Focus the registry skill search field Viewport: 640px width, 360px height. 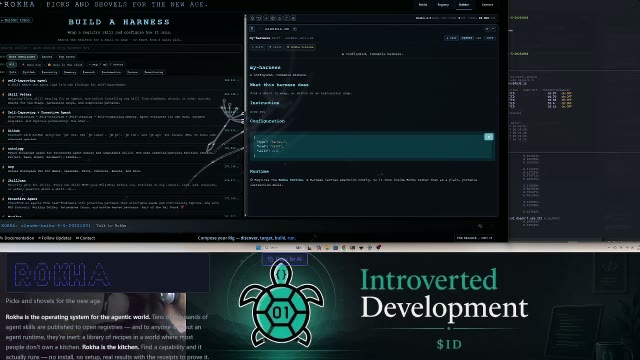click(x=120, y=48)
